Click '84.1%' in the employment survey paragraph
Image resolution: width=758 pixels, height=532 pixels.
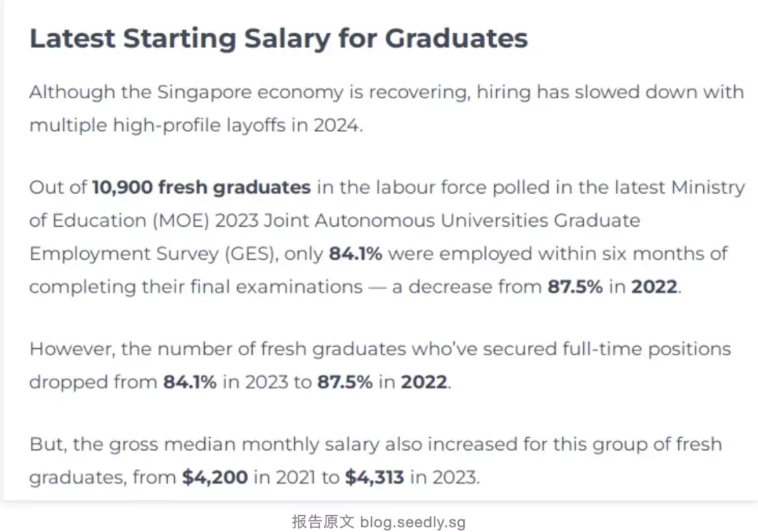click(355, 253)
